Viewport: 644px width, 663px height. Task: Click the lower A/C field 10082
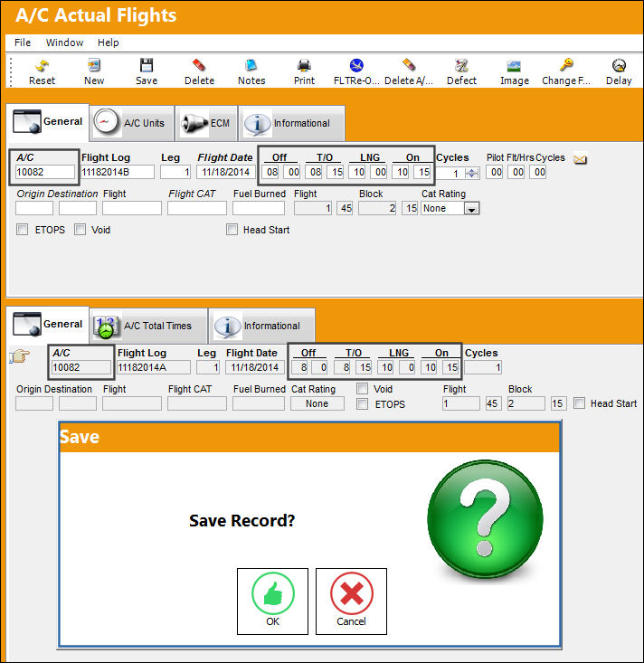pos(81,367)
